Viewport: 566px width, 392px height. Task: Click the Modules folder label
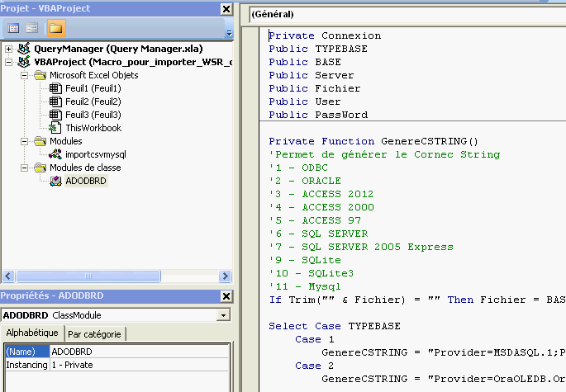coord(66,141)
